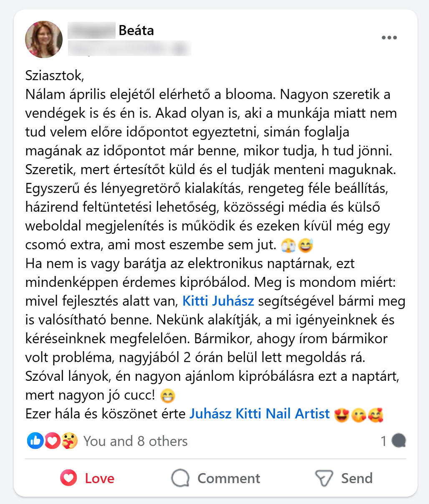
Task: Click the gray comment bubble beside the count
Action: [x=399, y=441]
